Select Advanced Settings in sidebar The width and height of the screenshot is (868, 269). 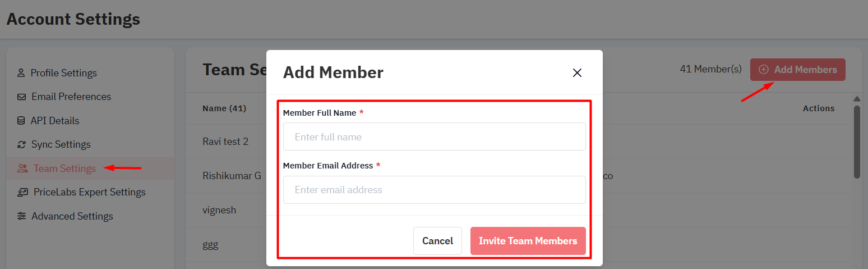click(x=72, y=216)
